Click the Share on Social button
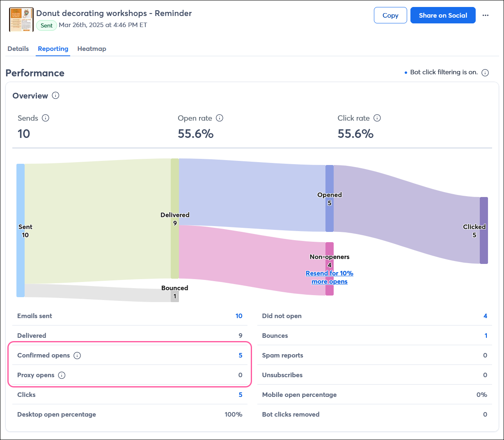 [443, 16]
